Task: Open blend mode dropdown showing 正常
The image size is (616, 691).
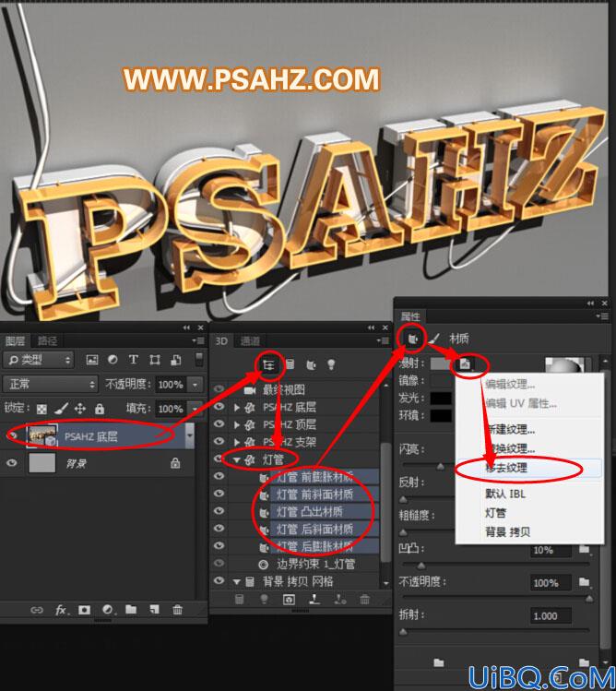Action: point(50,385)
